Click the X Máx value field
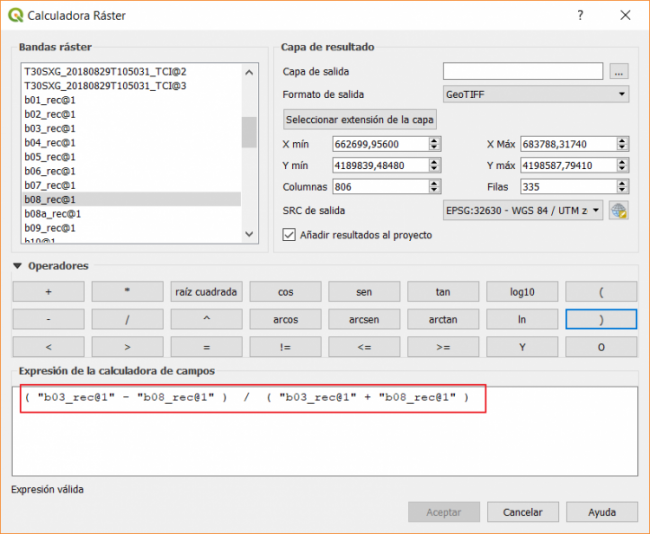Screen dimensions: 650x534 coord(568,144)
